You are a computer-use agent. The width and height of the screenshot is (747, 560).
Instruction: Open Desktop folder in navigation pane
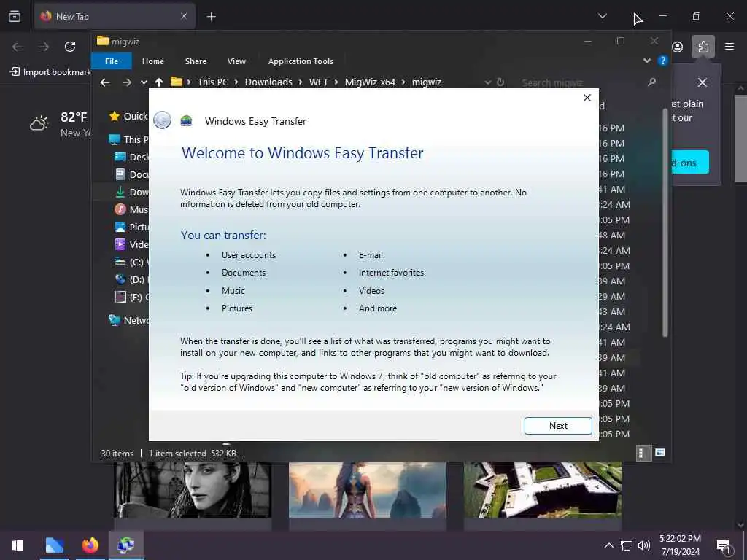131,157
